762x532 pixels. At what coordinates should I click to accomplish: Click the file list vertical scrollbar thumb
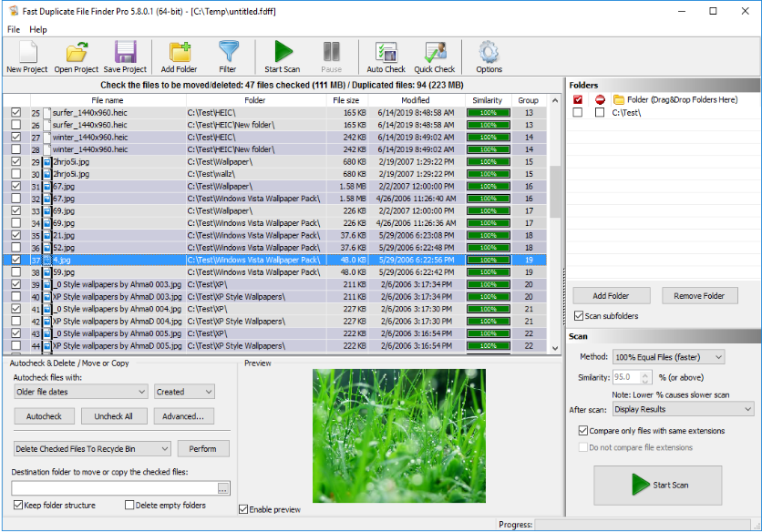(555, 192)
